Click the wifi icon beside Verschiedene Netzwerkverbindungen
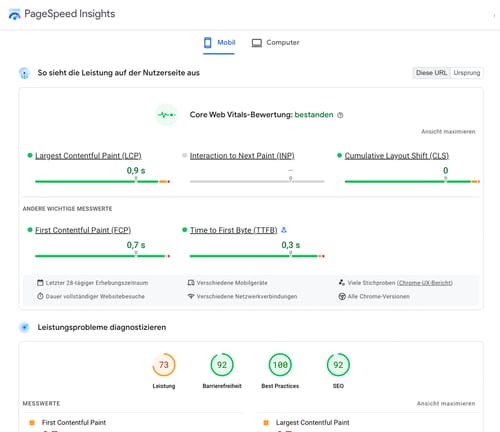The image size is (500, 432). pyautogui.click(x=191, y=296)
